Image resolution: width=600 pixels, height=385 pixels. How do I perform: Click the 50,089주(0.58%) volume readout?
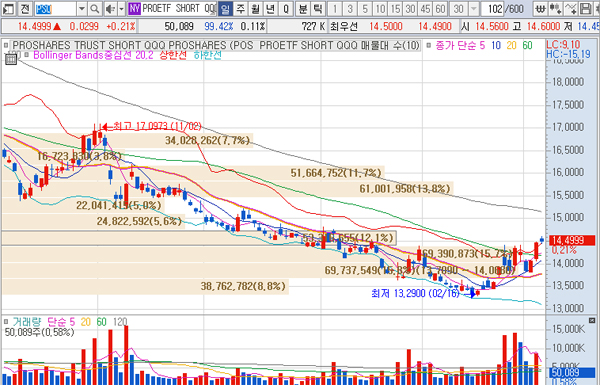click(39, 332)
